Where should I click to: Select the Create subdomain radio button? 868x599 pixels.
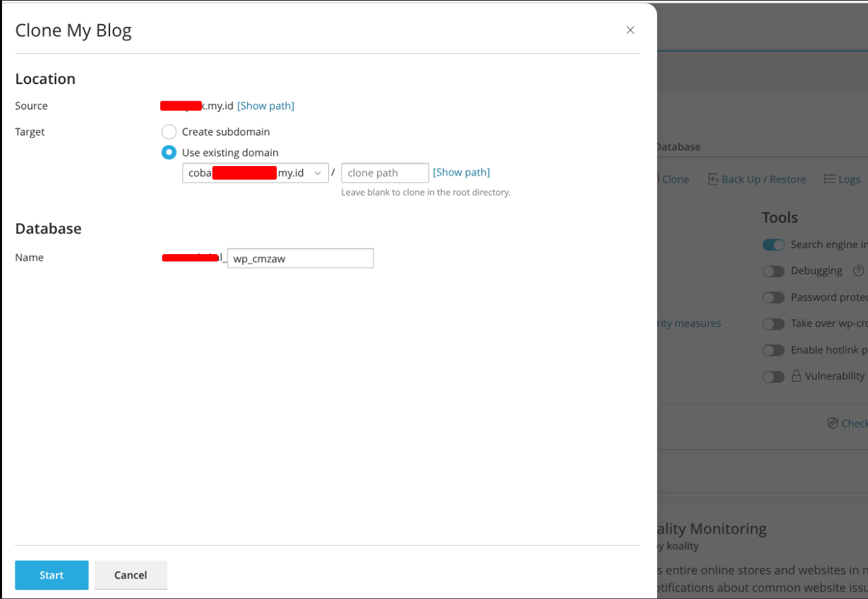click(169, 132)
